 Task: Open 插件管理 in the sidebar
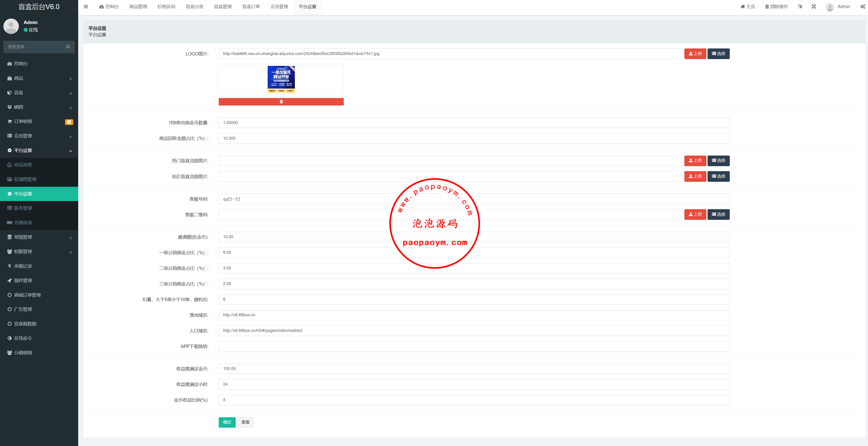(23, 280)
